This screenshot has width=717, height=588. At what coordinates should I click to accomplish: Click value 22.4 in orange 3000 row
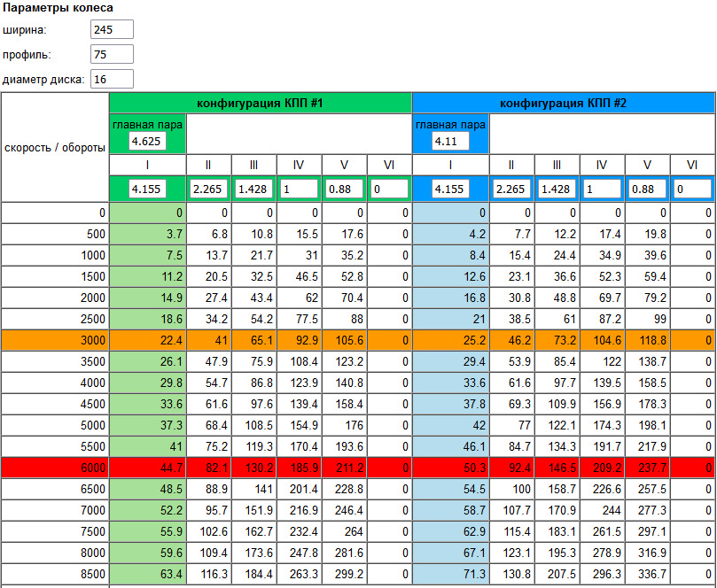click(x=171, y=340)
